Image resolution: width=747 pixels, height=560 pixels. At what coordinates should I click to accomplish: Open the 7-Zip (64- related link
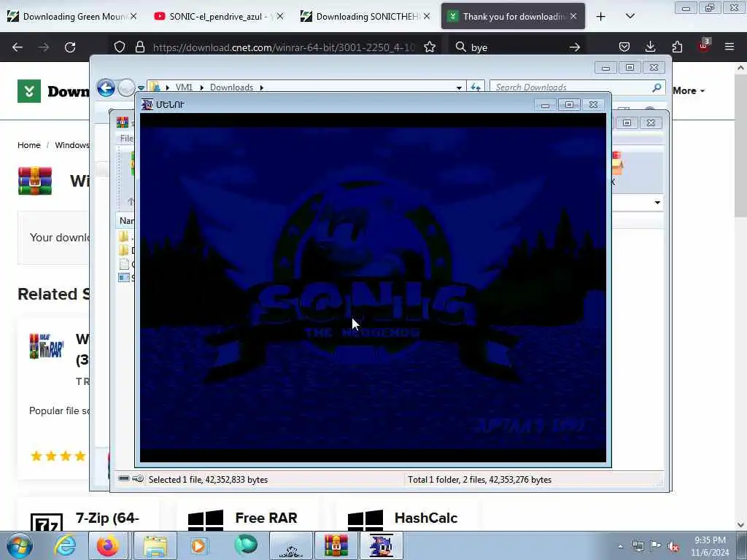coord(107,518)
